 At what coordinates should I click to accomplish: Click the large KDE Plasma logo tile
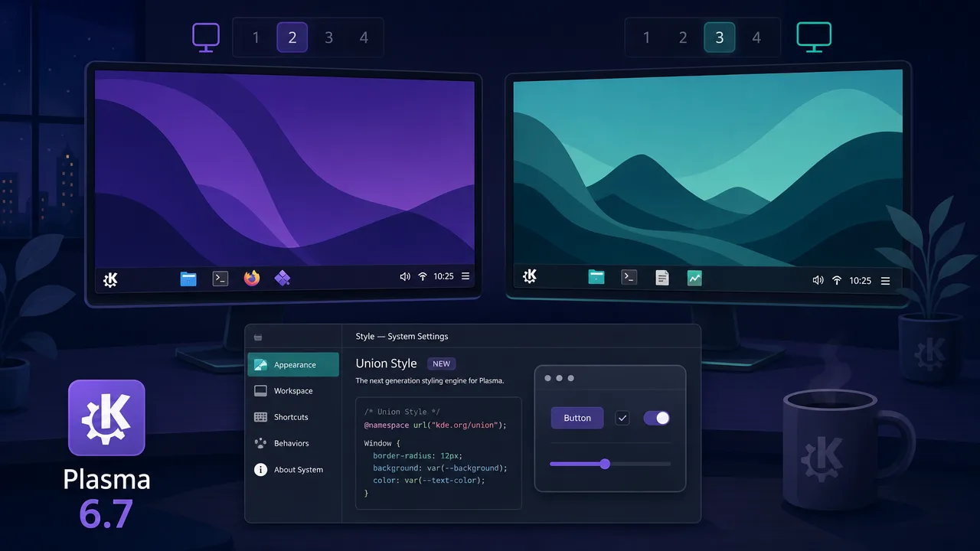[x=106, y=418]
